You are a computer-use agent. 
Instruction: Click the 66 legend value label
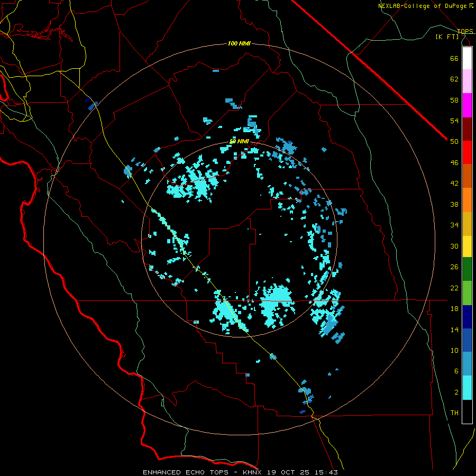(454, 58)
